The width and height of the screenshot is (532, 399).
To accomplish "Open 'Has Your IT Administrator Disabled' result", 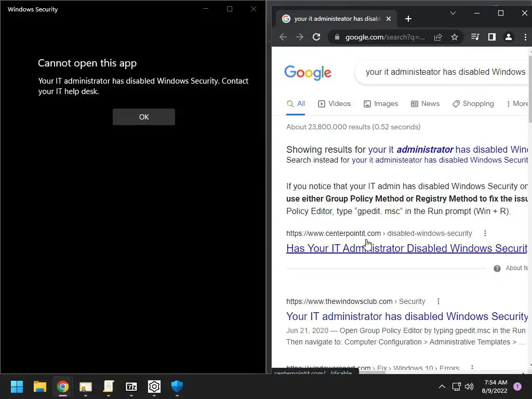I will tap(406, 248).
